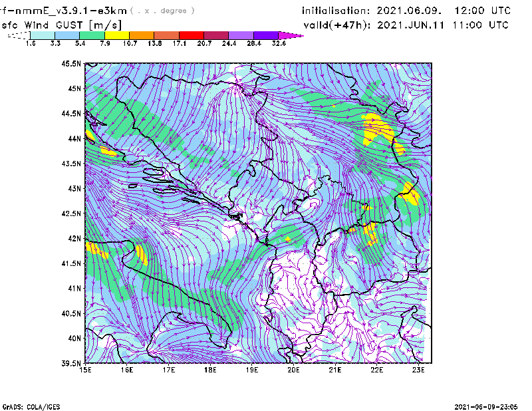This screenshot has width=532, height=411.
Task: Click the light cyan 1.6–3.3 legend swatch
Action: [x=43, y=35]
